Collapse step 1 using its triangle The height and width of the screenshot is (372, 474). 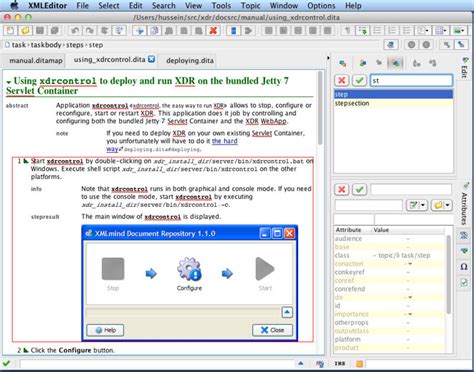[x=26, y=161]
